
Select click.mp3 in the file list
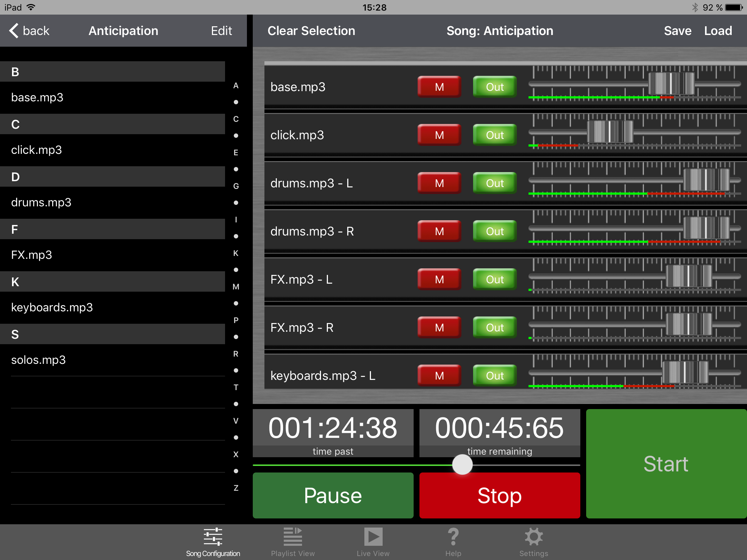point(112,150)
